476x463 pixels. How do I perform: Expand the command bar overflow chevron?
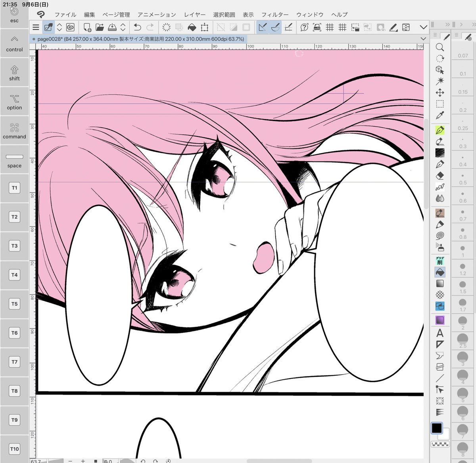point(423,27)
